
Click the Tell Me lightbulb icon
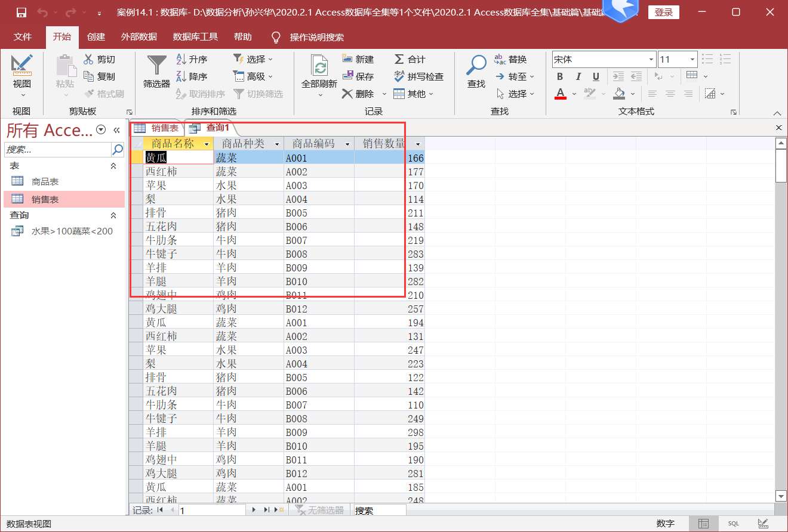click(x=276, y=37)
